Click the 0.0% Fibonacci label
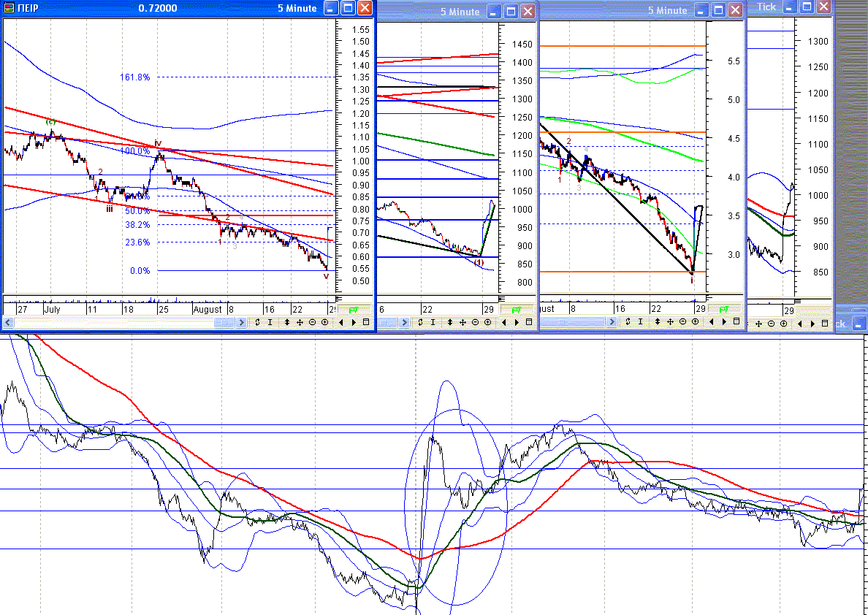Screen dimensions: 868x615 click(x=140, y=271)
